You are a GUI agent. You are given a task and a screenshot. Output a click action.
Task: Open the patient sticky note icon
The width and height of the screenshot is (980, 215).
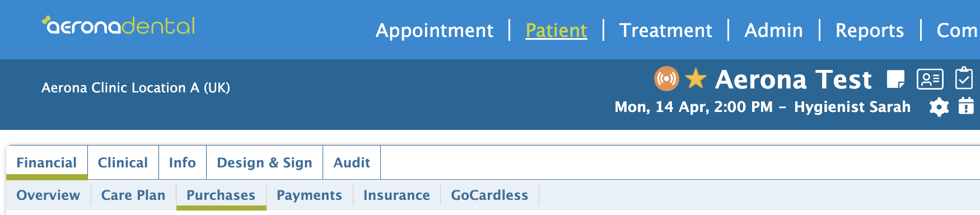[896, 80]
